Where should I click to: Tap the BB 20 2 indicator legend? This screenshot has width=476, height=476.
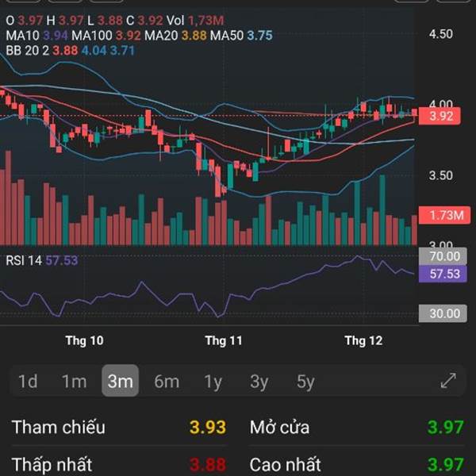tap(70, 51)
